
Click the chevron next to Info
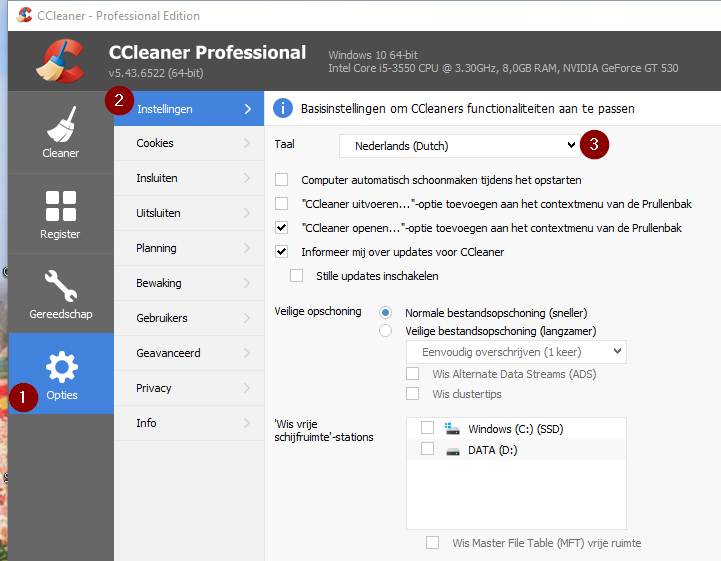247,423
